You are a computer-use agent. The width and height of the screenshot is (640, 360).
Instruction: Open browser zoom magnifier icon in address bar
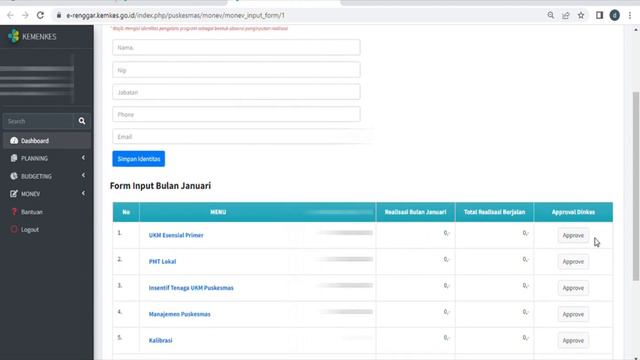[551, 16]
